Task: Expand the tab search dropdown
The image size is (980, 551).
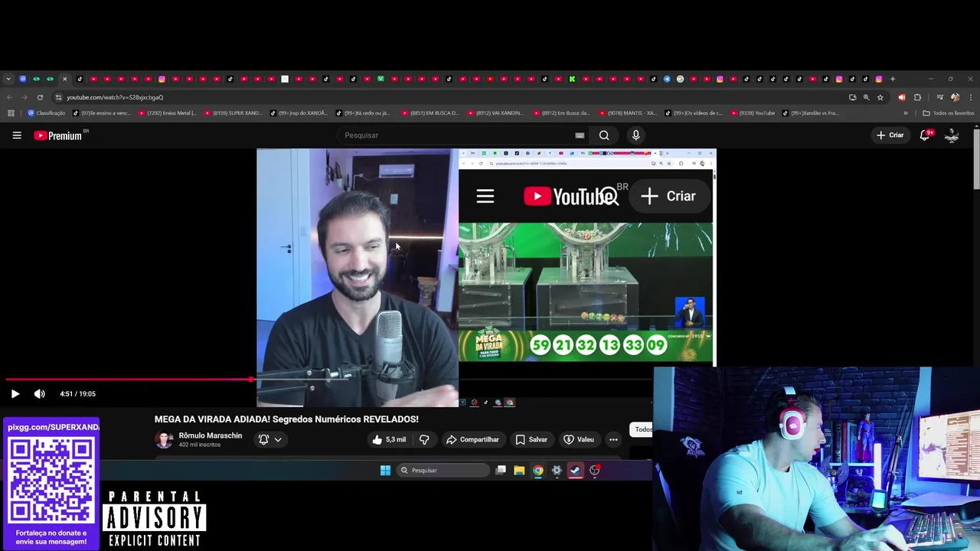Action: (x=8, y=79)
